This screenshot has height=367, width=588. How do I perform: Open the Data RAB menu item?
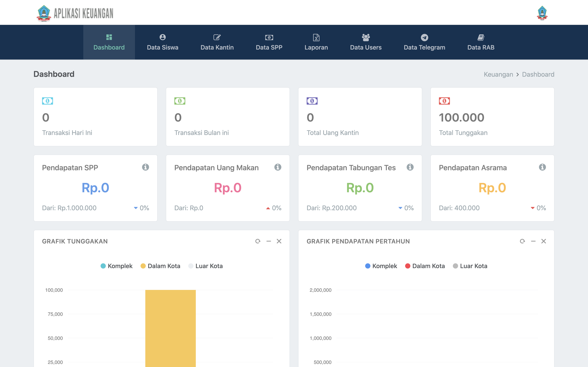point(481,42)
